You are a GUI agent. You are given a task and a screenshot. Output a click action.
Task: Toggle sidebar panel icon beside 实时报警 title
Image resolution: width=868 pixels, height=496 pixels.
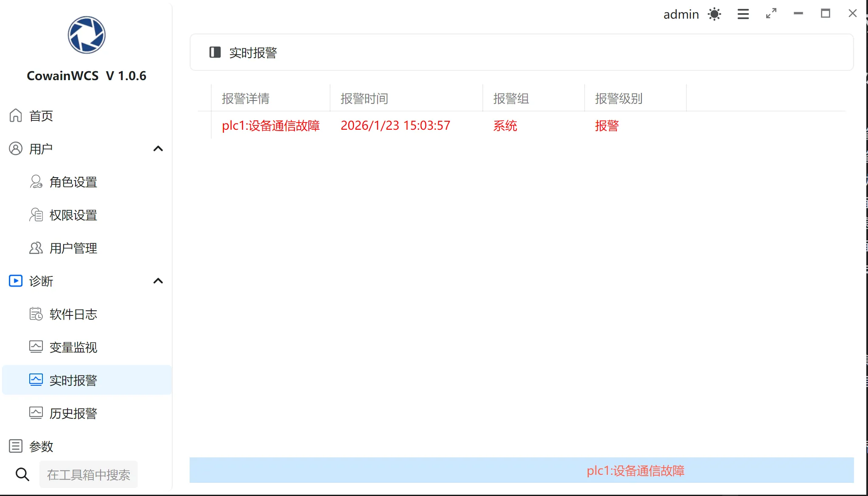[x=215, y=52]
